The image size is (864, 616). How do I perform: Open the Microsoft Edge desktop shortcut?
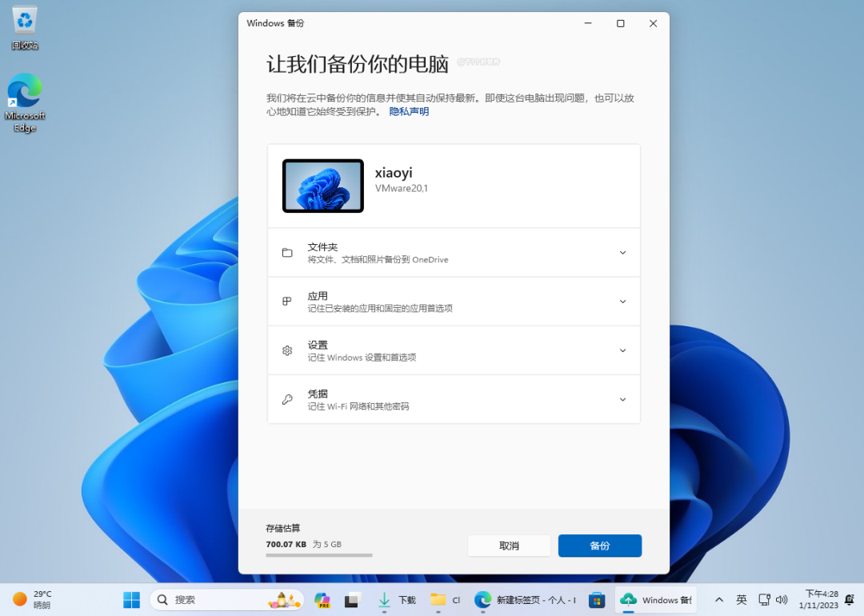25,102
